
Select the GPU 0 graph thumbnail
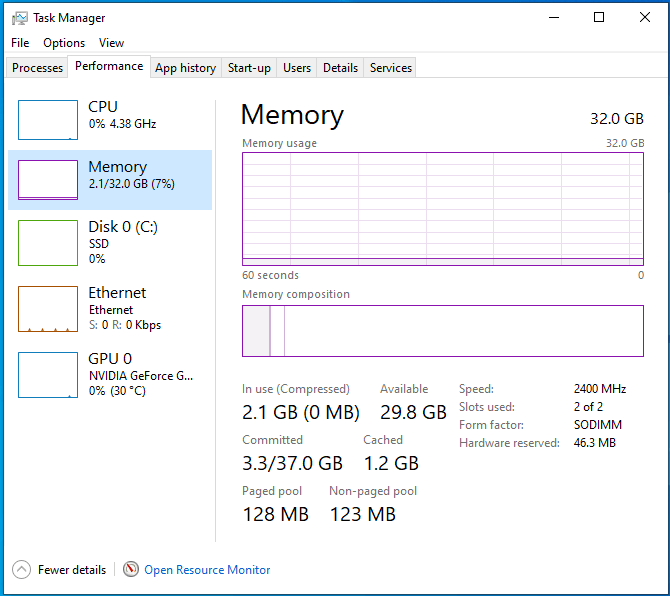[48, 375]
